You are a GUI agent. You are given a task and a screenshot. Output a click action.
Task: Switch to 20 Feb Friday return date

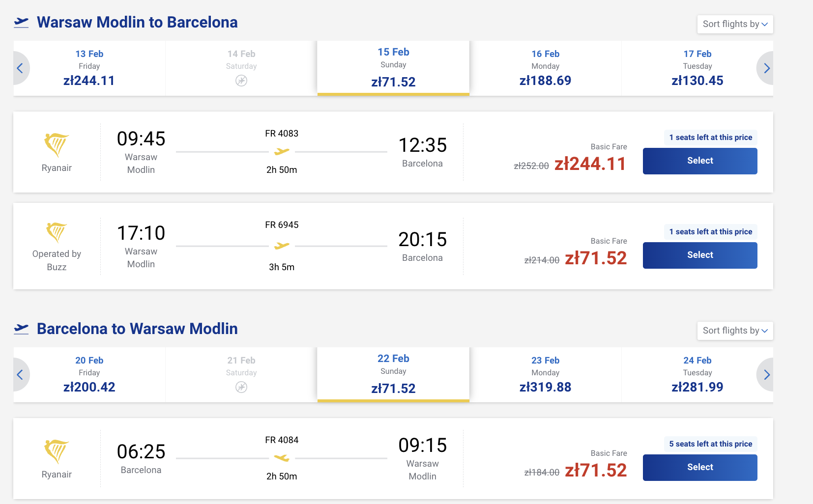pyautogui.click(x=89, y=374)
